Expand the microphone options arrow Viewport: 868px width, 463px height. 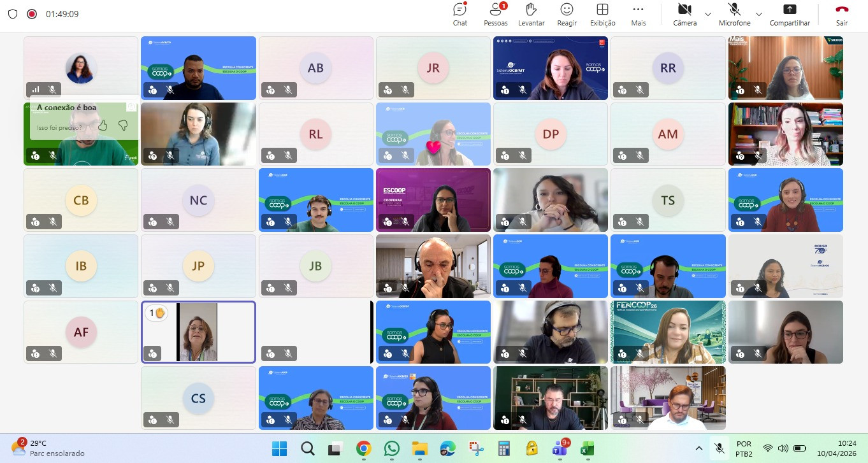(758, 14)
